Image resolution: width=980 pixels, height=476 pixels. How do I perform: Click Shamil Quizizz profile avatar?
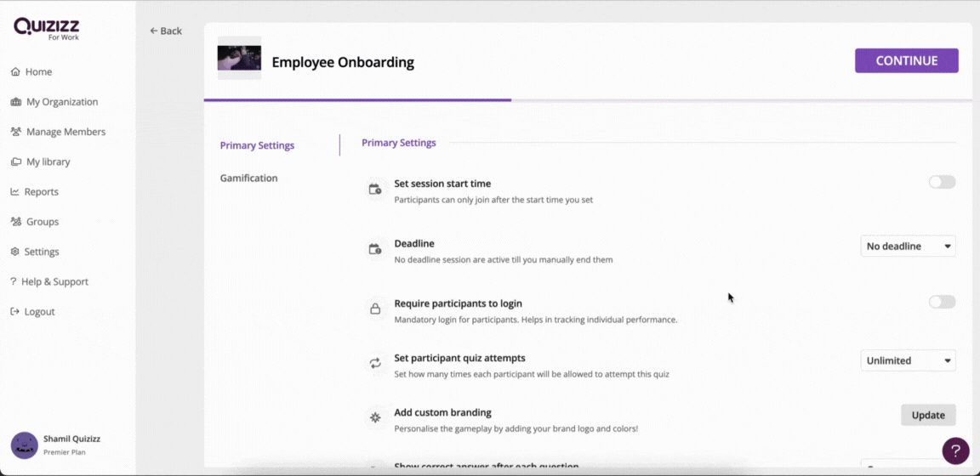[25, 445]
